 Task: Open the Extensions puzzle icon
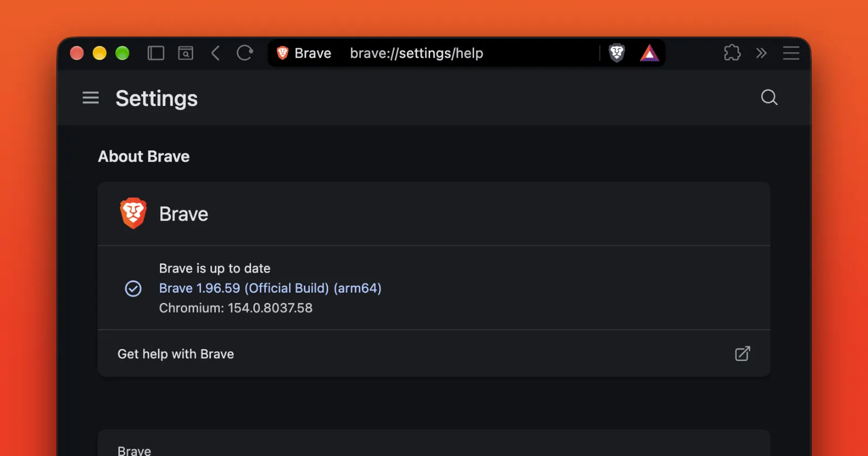[732, 53]
